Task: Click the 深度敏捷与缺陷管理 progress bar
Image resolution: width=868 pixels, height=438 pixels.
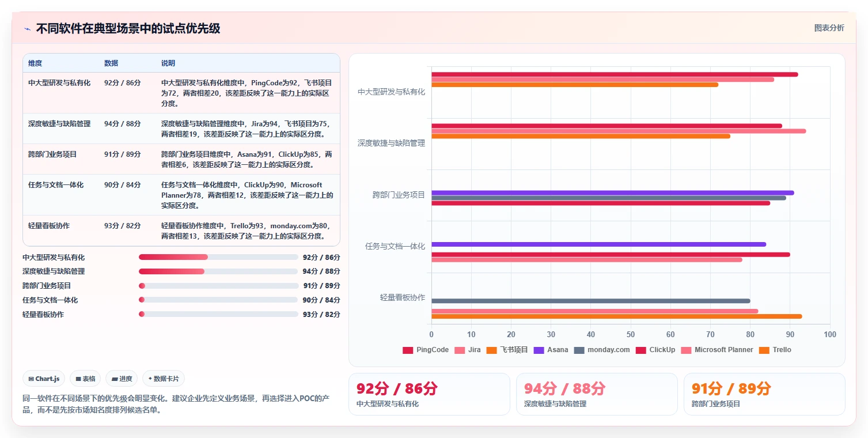Action: click(x=218, y=271)
